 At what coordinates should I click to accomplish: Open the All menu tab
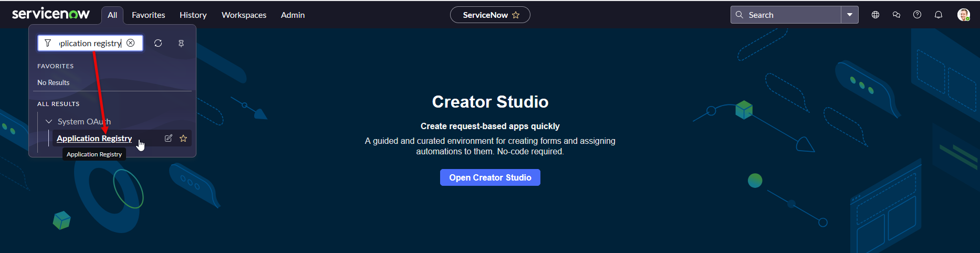click(x=112, y=15)
